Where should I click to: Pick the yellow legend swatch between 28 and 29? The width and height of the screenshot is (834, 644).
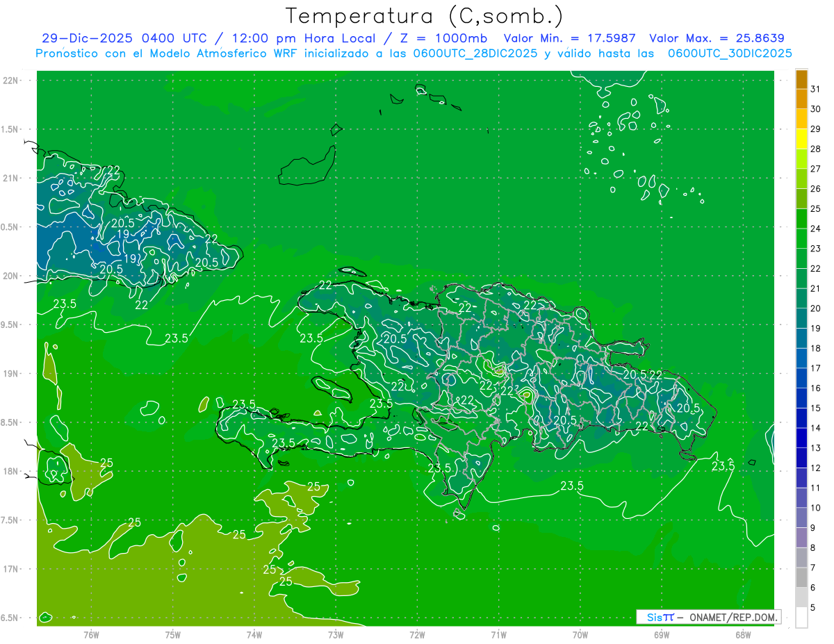click(x=801, y=139)
